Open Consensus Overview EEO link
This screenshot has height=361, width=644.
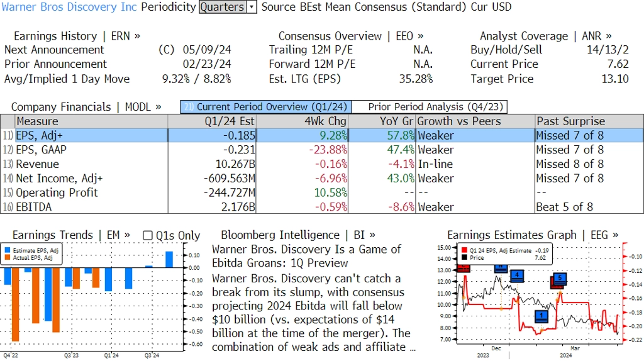(x=351, y=36)
